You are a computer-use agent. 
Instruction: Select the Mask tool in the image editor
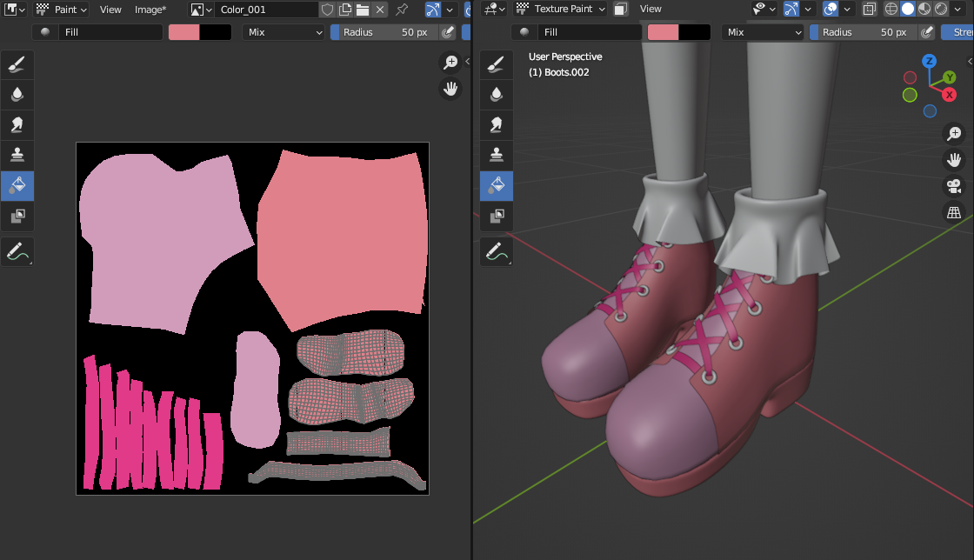tap(17, 216)
